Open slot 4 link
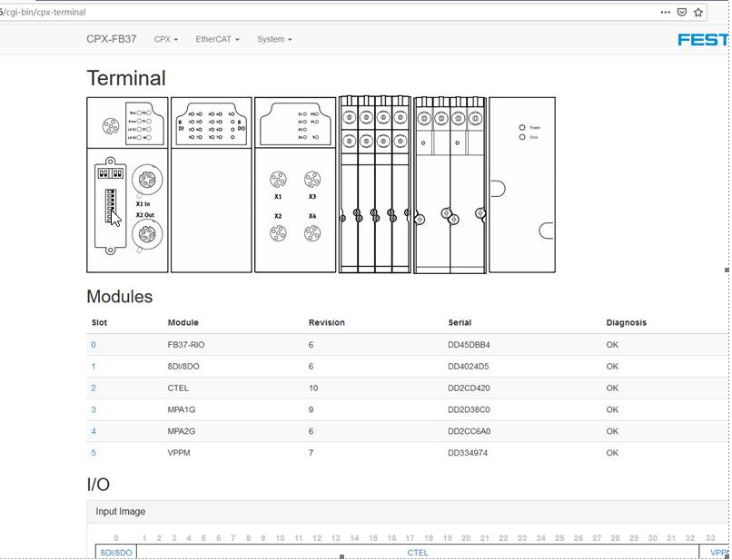Screen dimensions: 732x560 coord(94,431)
